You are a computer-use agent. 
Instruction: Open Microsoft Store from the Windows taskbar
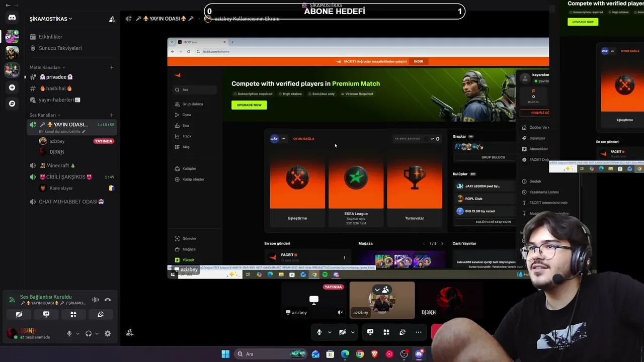pyautogui.click(x=330, y=354)
